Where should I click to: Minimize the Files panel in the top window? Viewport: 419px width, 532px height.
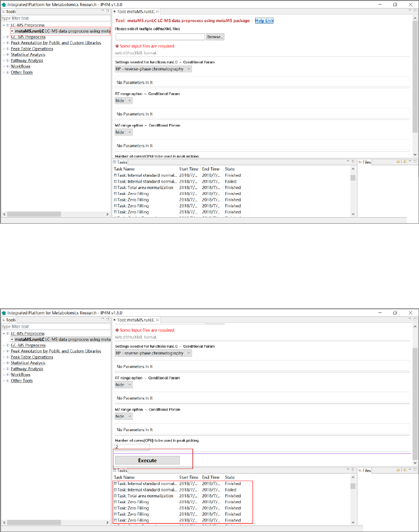[x=410, y=161]
